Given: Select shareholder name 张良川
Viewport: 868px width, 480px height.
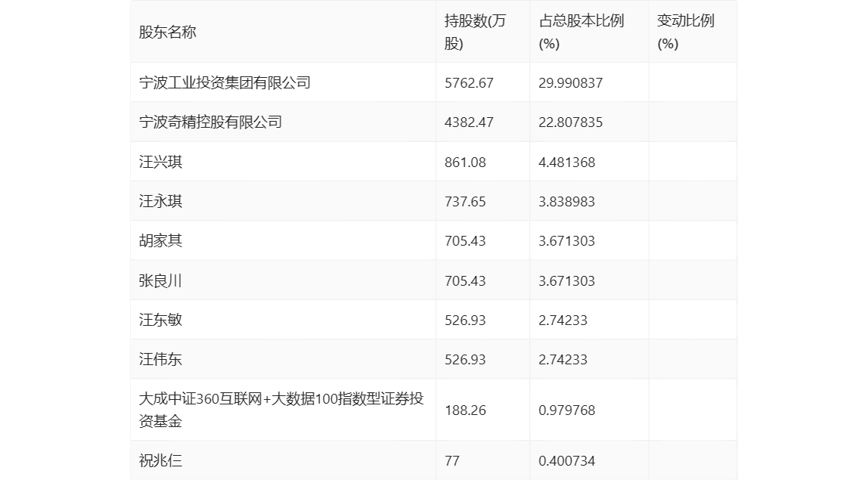Looking at the screenshot, I should (160, 280).
